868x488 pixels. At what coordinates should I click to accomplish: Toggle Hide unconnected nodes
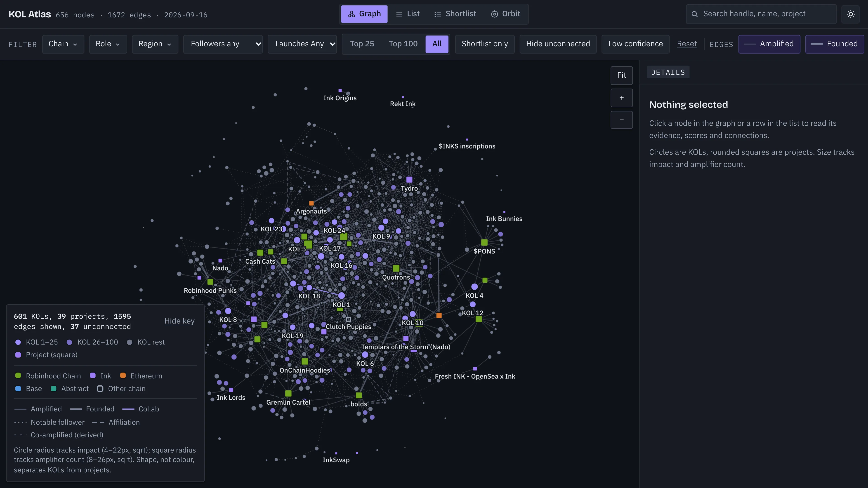click(x=558, y=44)
